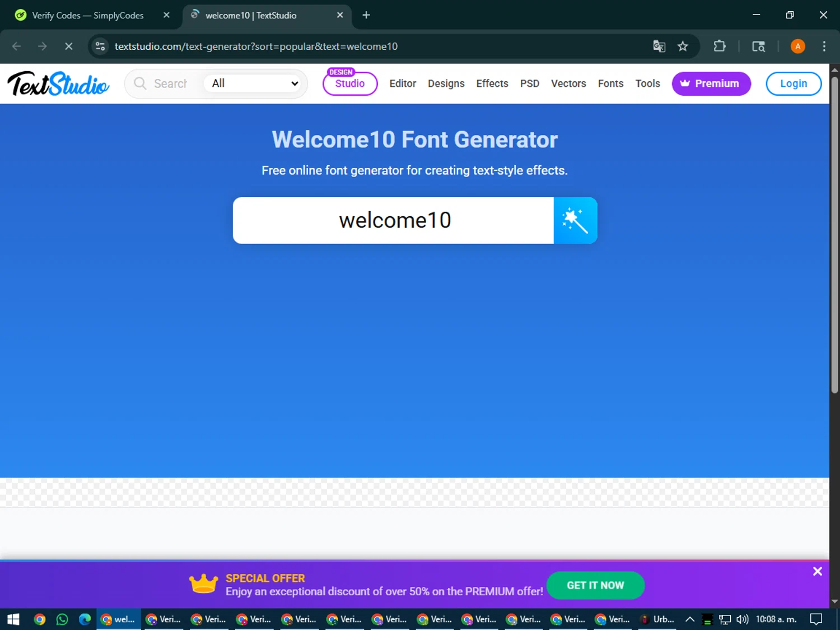Click the magic wand generate button
Screen dimensions: 840x630
coord(575,220)
